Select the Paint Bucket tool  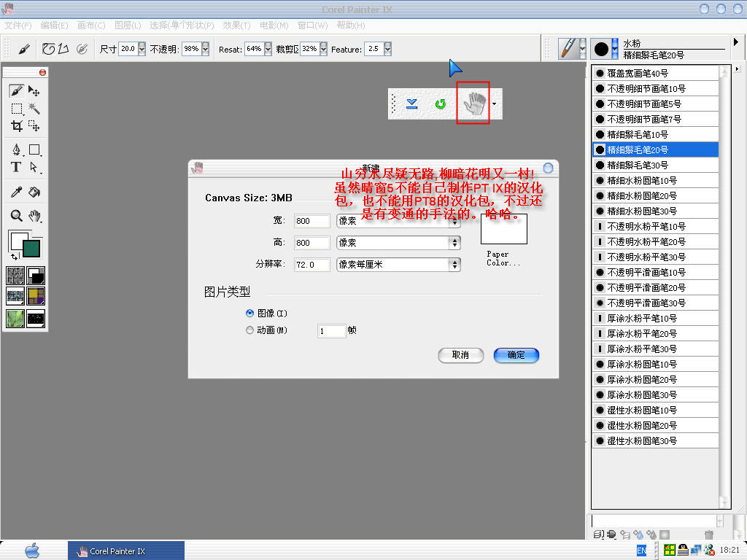pyautogui.click(x=34, y=192)
